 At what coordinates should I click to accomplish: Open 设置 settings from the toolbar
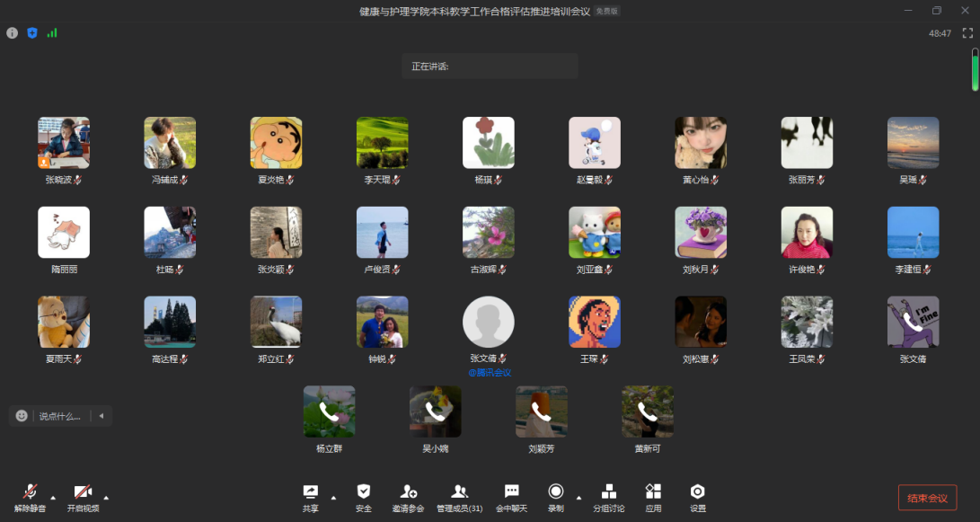[697, 497]
